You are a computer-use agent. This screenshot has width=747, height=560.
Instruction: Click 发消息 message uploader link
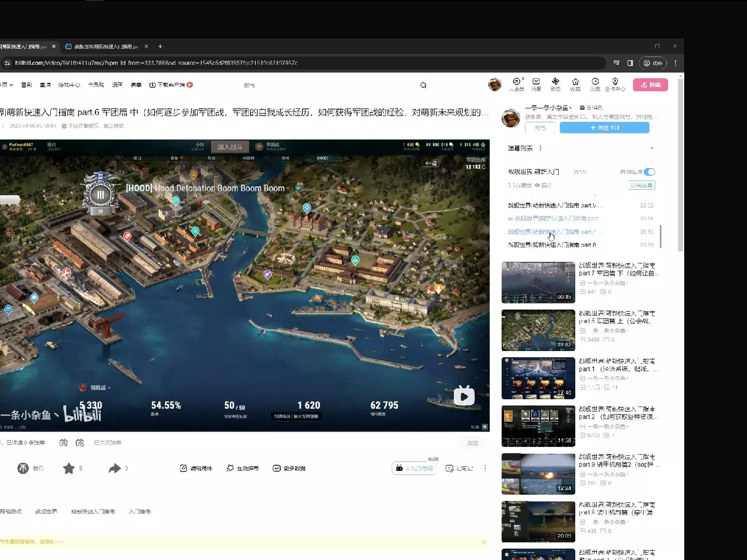coord(591,108)
